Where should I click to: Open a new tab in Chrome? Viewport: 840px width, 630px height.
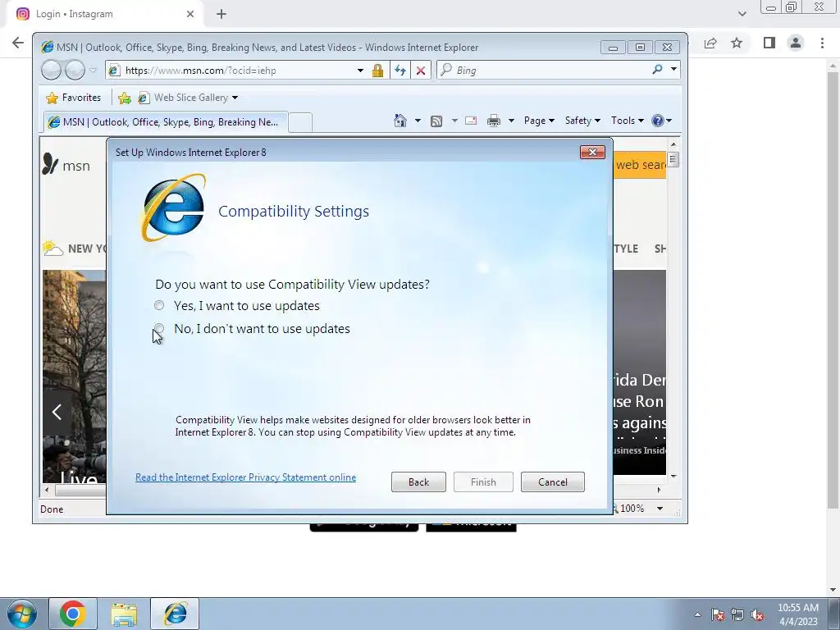click(x=221, y=14)
